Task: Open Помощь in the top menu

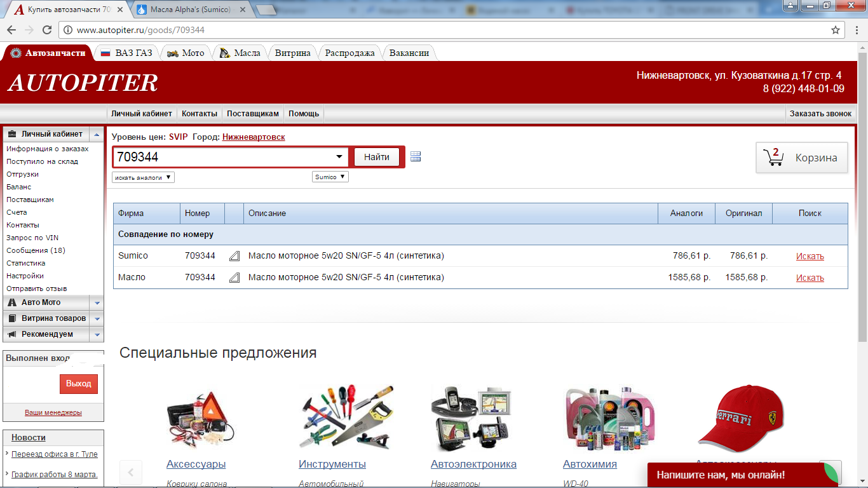Action: pyautogui.click(x=304, y=114)
